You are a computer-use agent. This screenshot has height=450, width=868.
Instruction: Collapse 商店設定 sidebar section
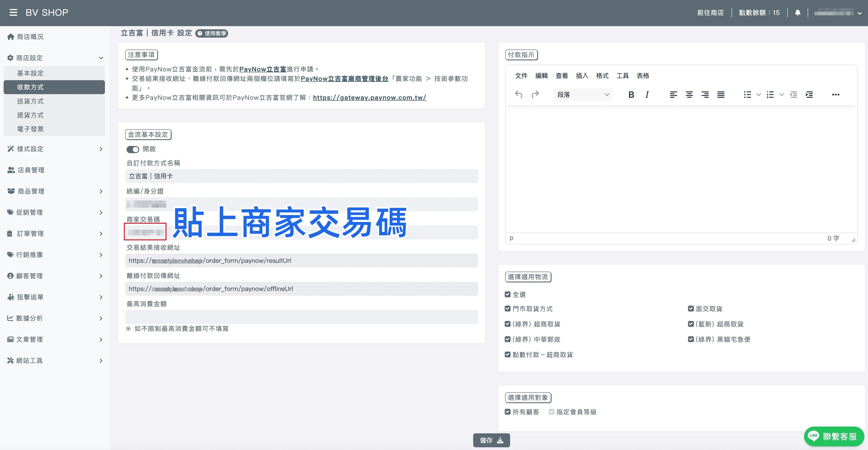55,58
